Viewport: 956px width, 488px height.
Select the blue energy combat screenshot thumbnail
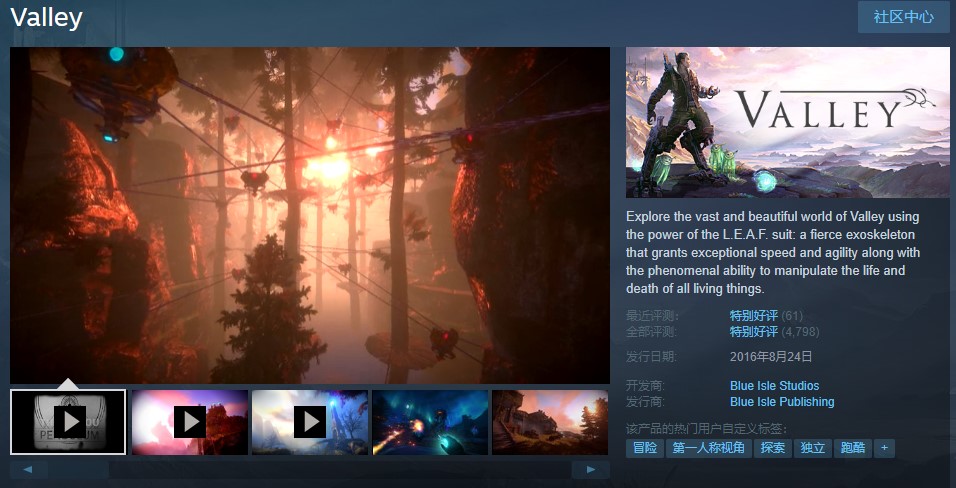(430, 422)
